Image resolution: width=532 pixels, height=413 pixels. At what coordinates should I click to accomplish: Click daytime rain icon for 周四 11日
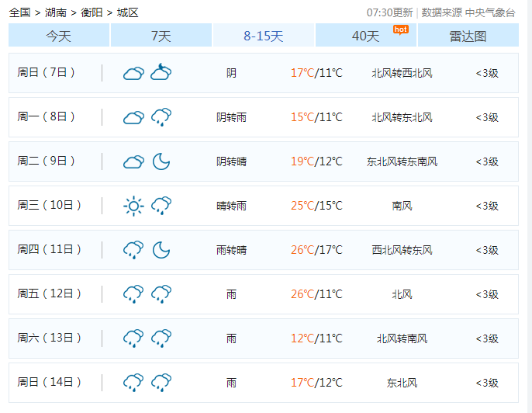(x=133, y=250)
